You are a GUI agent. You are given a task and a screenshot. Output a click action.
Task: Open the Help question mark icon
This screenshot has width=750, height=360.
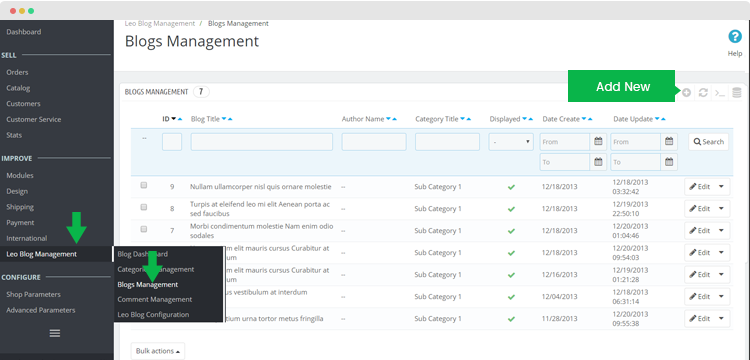point(735,37)
